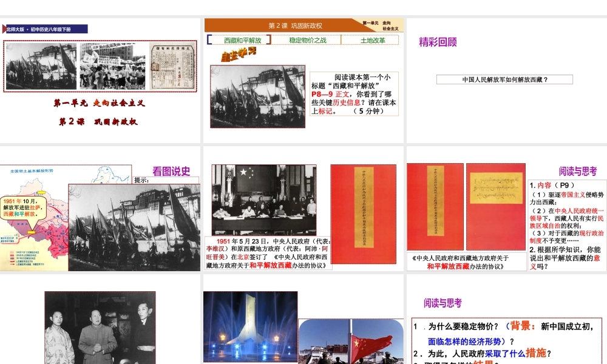The height and width of the screenshot is (364, 607).
Task: Click the red 第2课 巩固新政权 subtitle on title slide
Action: [x=98, y=121]
